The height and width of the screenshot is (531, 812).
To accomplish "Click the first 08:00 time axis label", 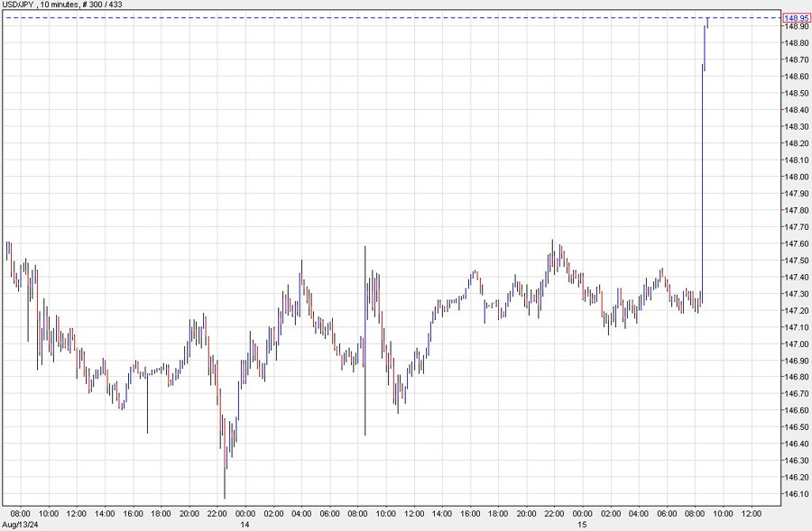I will tap(20, 514).
